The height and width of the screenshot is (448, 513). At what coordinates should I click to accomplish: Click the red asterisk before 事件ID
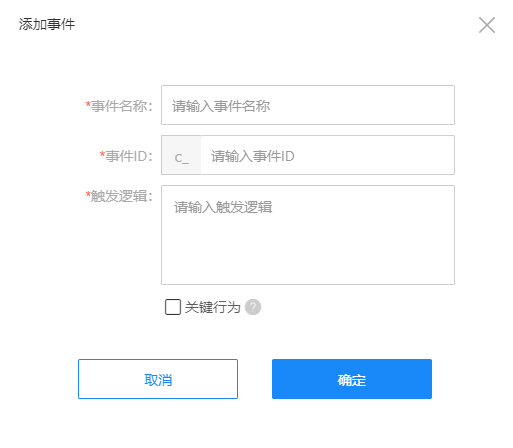tap(102, 154)
